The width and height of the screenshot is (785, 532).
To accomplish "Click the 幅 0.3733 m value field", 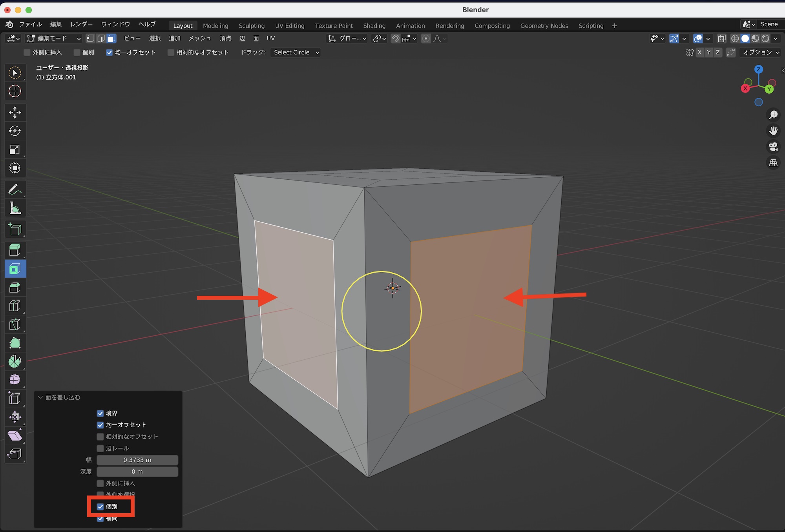I will (x=137, y=460).
